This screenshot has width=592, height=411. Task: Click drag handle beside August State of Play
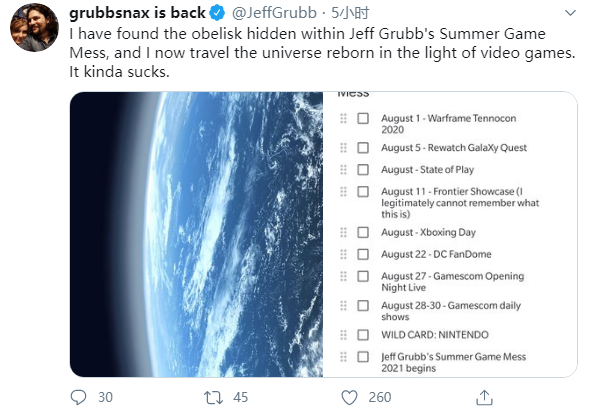point(343,169)
